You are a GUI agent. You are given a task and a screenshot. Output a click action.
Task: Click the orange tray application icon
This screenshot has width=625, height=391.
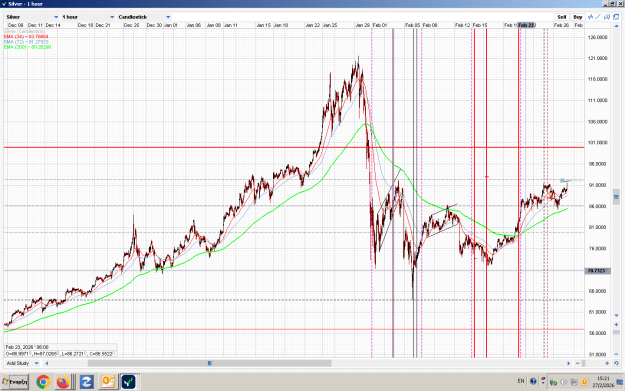(585, 382)
